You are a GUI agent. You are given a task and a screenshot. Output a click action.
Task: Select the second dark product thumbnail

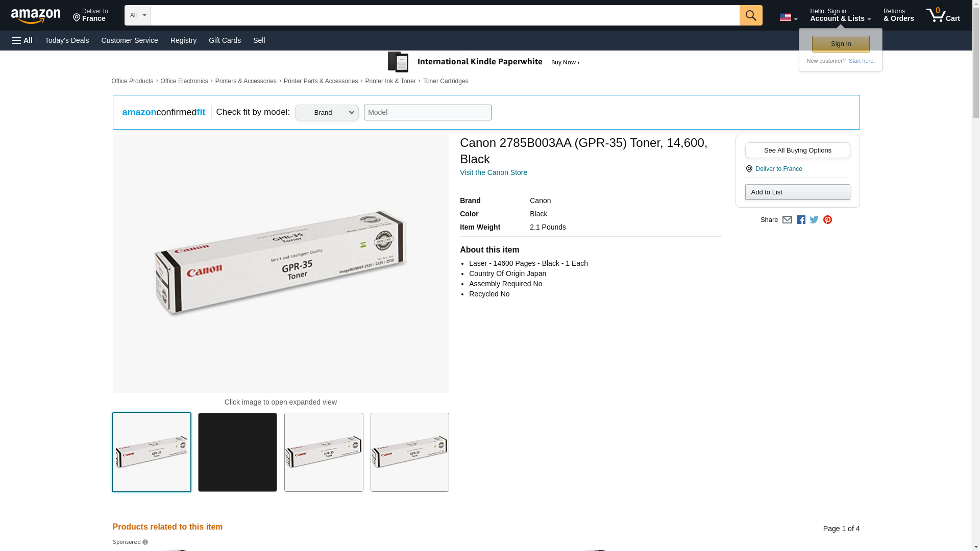tap(237, 452)
